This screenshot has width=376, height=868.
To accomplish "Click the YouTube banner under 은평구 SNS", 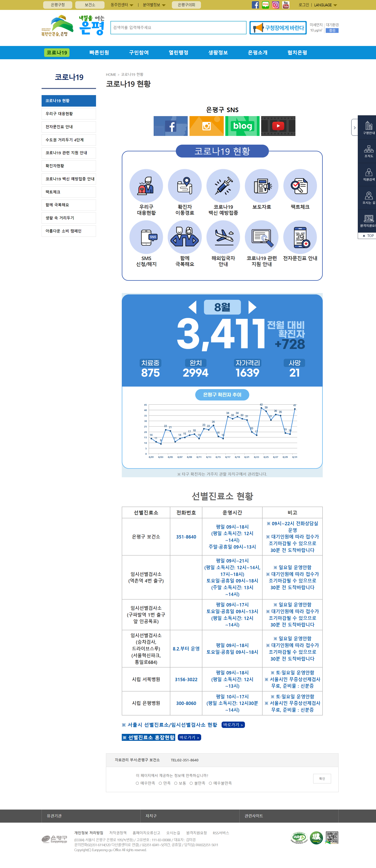I will pos(278,126).
